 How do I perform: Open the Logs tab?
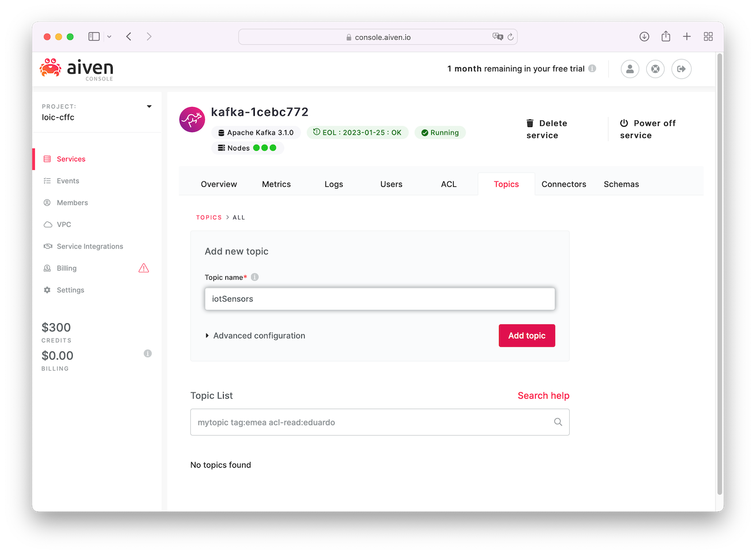pos(334,184)
